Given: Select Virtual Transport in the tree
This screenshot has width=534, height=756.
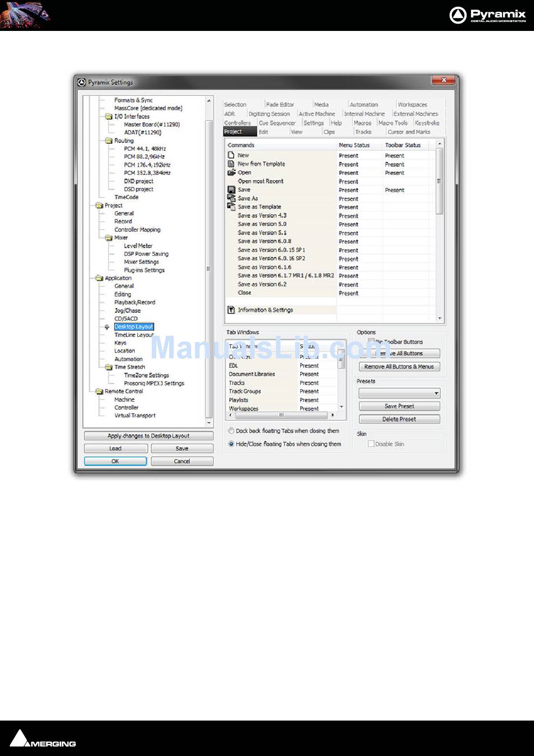Looking at the screenshot, I should pos(135,415).
